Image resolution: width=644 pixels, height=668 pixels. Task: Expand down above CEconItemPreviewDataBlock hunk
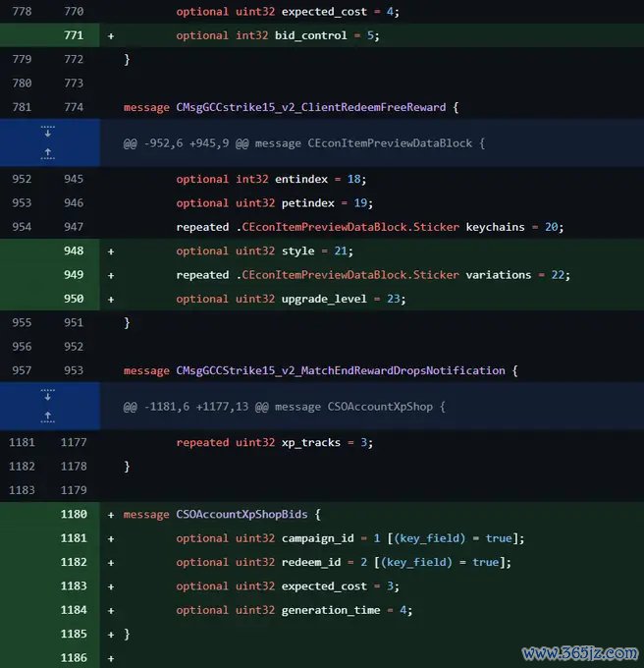48,132
